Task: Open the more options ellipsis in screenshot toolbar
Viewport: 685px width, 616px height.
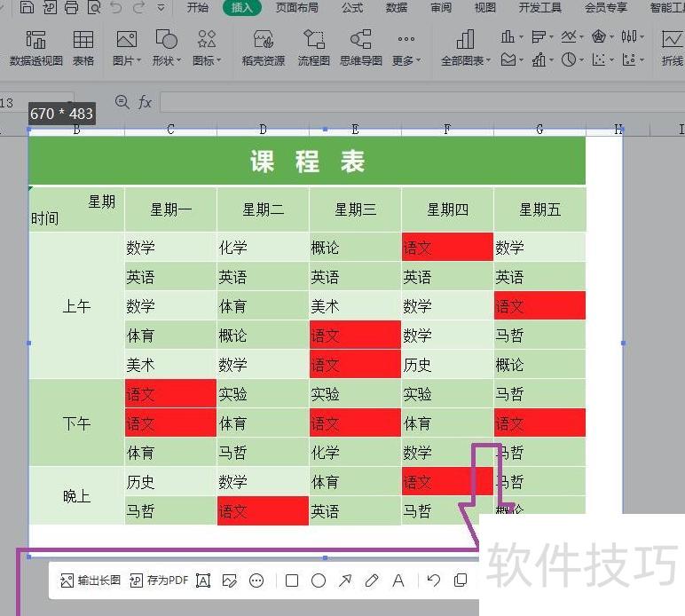Action: (256, 580)
